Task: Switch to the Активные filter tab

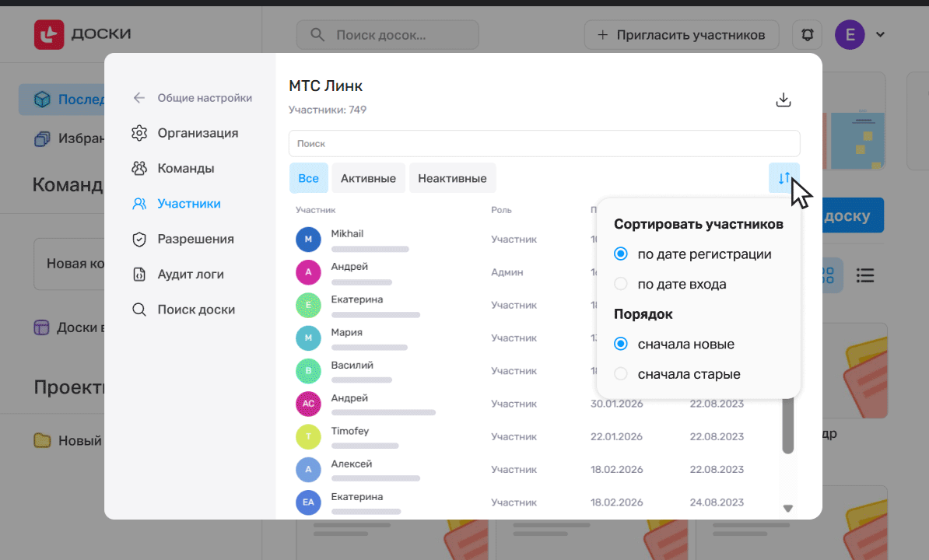Action: (x=368, y=178)
